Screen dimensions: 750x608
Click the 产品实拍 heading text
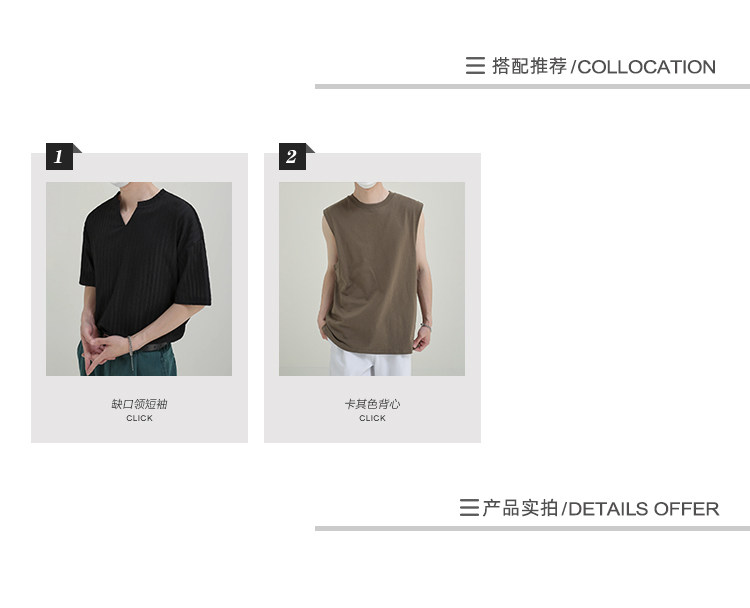(520, 508)
